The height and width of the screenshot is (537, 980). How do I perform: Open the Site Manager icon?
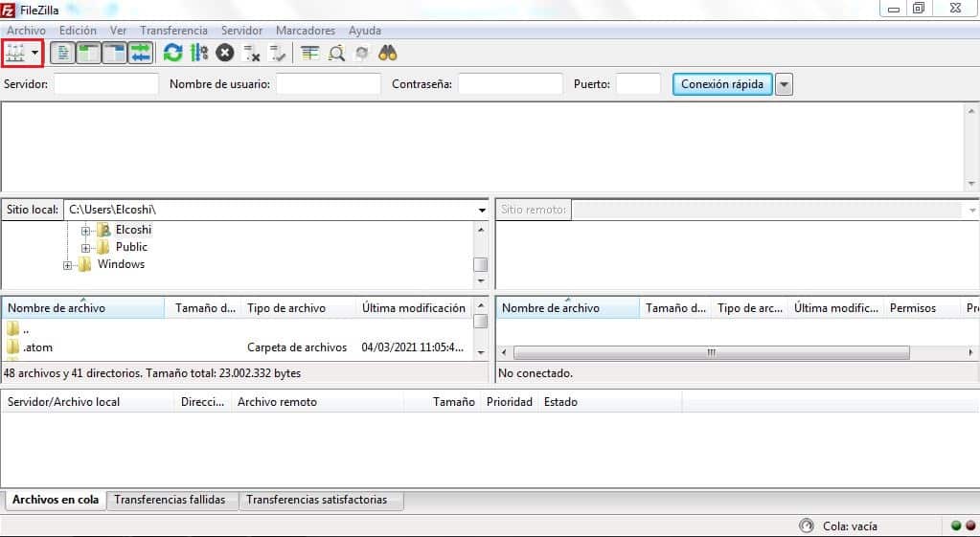[x=15, y=53]
